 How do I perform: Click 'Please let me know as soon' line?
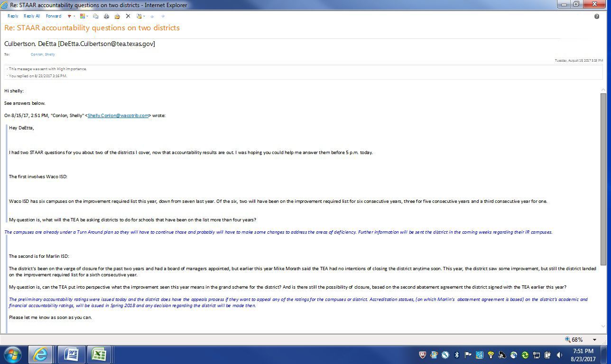tap(50, 318)
